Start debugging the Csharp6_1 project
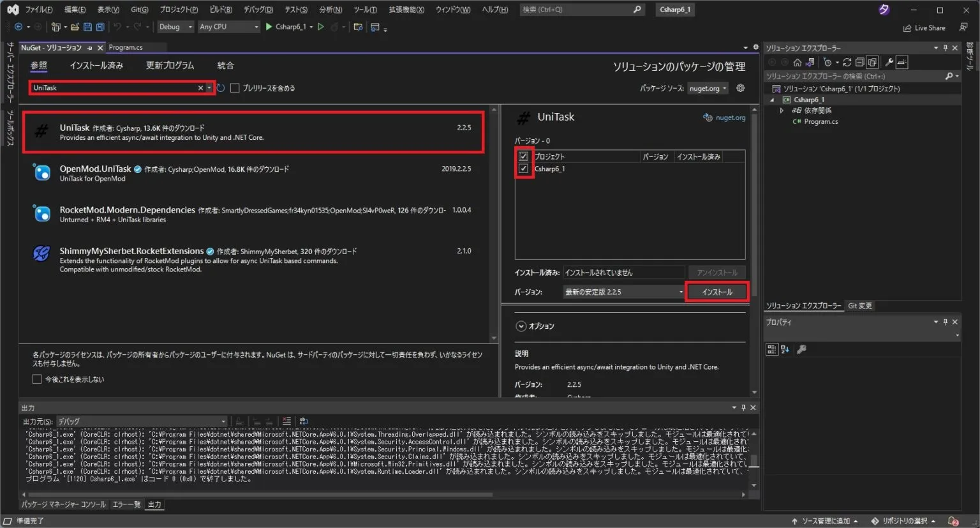 pyautogui.click(x=268, y=26)
